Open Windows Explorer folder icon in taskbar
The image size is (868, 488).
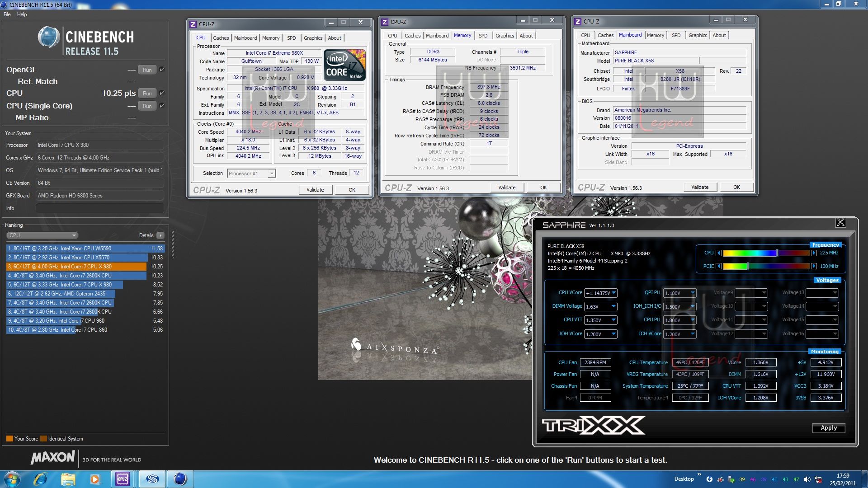68,479
